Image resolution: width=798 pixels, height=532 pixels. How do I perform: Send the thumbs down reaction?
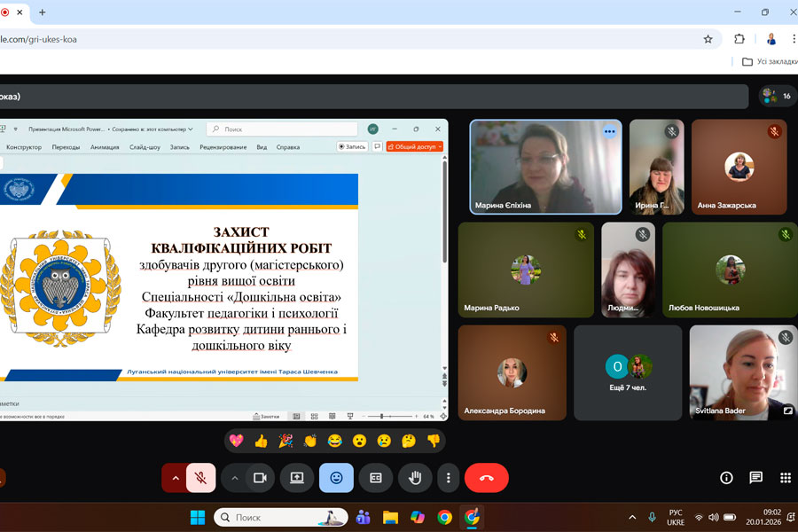click(x=433, y=441)
